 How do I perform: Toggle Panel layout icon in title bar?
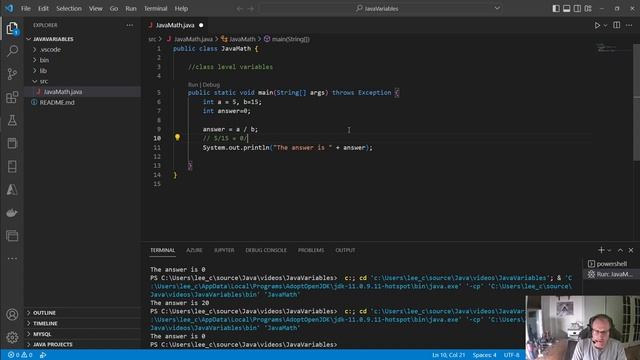[x=567, y=9]
